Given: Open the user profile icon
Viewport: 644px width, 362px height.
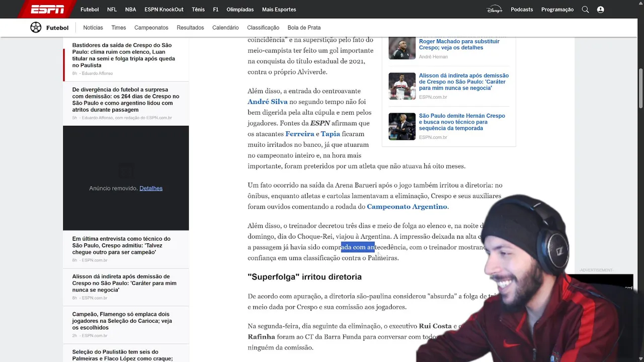Looking at the screenshot, I should click(x=600, y=10).
